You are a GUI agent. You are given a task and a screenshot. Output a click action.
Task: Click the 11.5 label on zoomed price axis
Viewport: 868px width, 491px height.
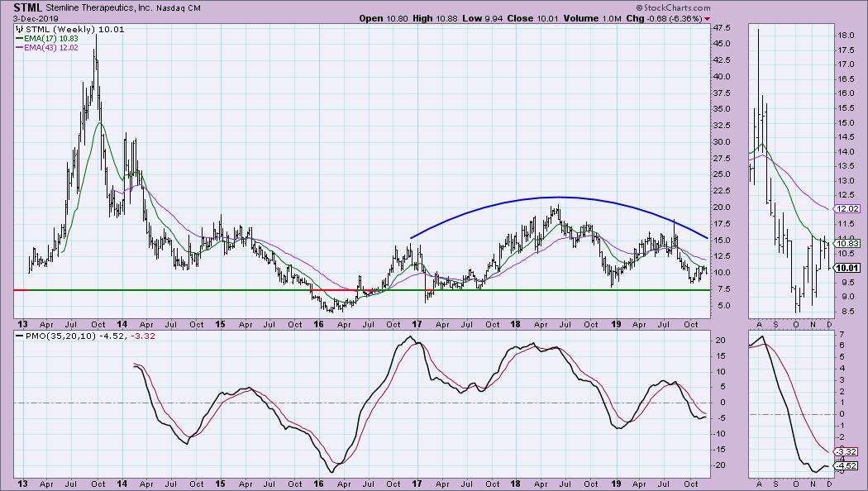pyautogui.click(x=846, y=224)
